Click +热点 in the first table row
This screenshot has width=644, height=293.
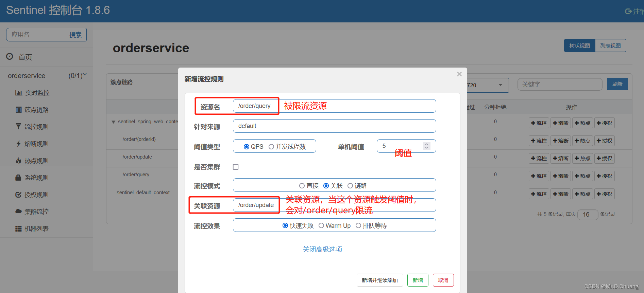click(x=582, y=123)
